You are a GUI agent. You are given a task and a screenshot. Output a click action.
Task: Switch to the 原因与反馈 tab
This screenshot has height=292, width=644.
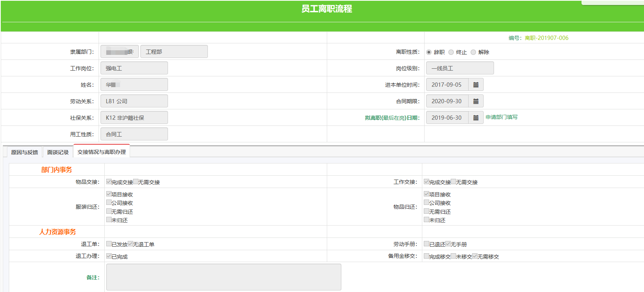[25, 152]
